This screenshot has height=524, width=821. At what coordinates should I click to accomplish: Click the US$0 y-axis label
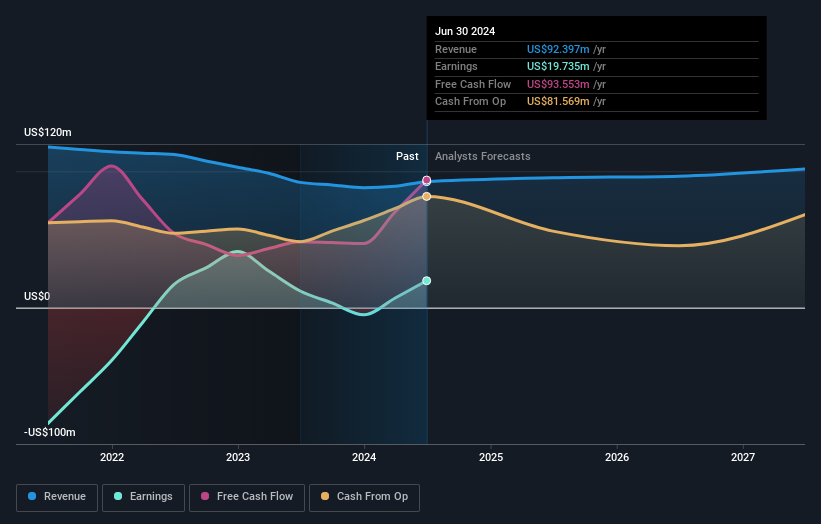click(37, 296)
